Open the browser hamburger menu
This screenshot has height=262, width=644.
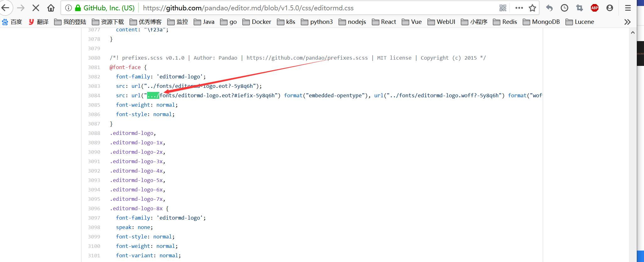[628, 8]
